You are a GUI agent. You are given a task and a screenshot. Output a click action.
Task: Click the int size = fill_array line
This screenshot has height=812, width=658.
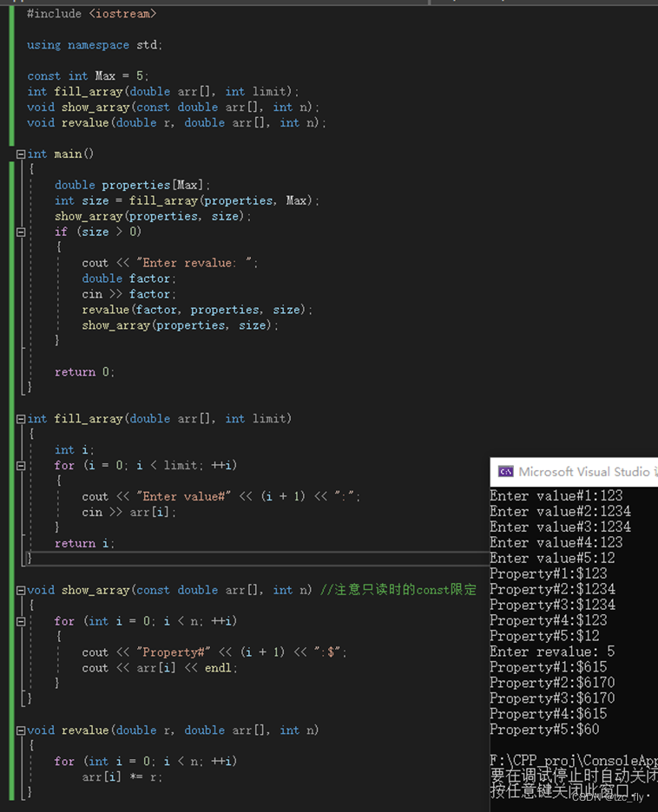(x=187, y=200)
